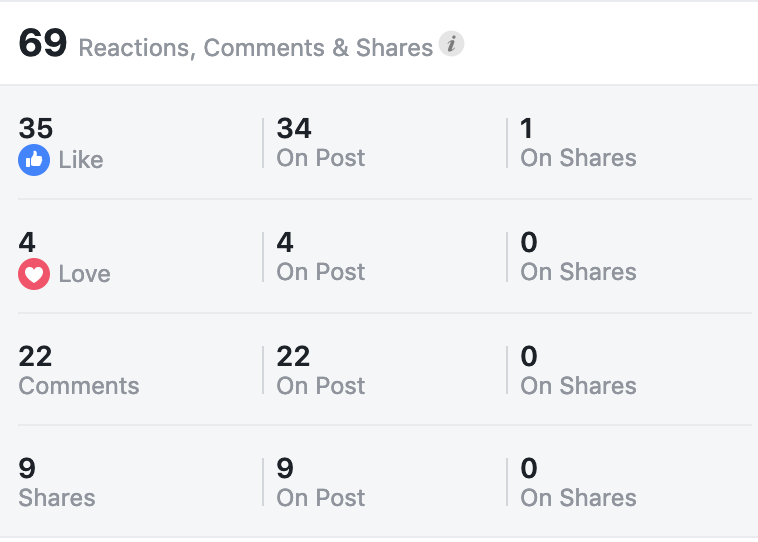The image size is (758, 542).
Task: Click 0 On Shares in Comments row
Action: pyautogui.click(x=529, y=356)
